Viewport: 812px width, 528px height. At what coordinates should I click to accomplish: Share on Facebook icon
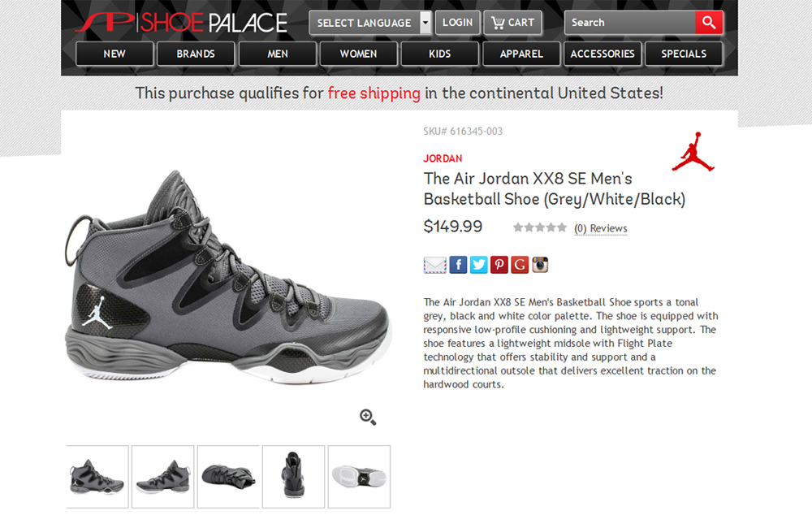click(458, 265)
